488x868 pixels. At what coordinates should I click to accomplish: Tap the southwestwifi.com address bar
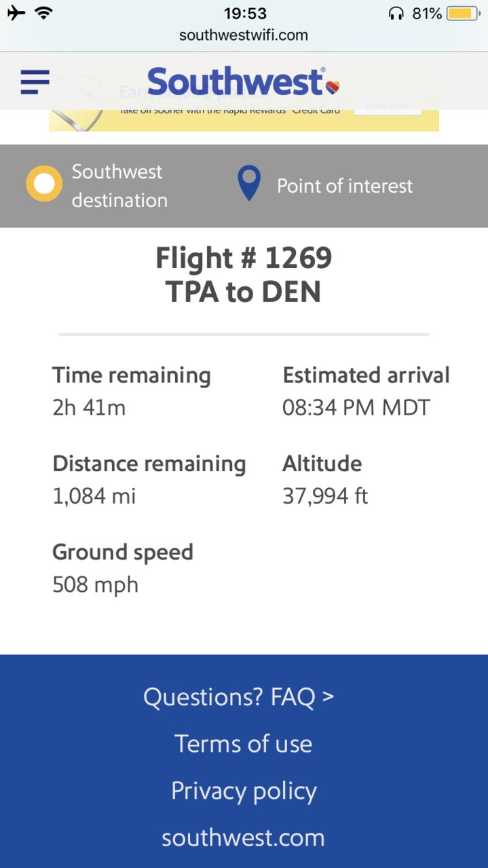tap(244, 35)
